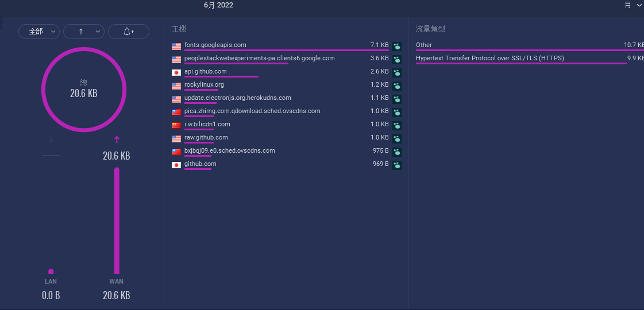Click the app icon for bxjbqj09.e0.sched.ovscdns.com

coord(397,152)
